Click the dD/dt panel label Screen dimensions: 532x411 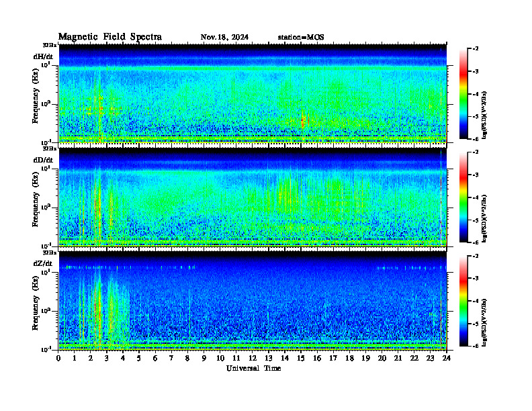point(43,160)
